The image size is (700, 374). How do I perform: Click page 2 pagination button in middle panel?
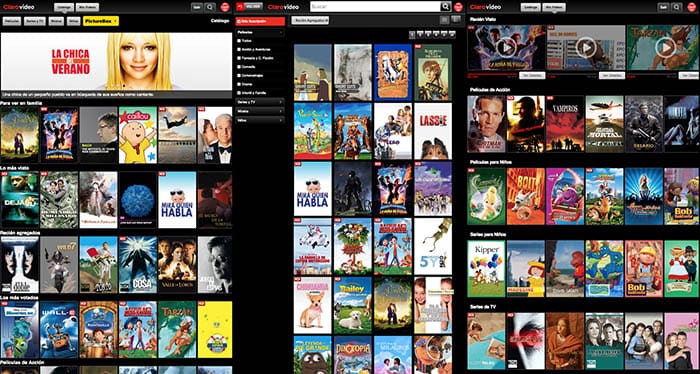(420, 35)
